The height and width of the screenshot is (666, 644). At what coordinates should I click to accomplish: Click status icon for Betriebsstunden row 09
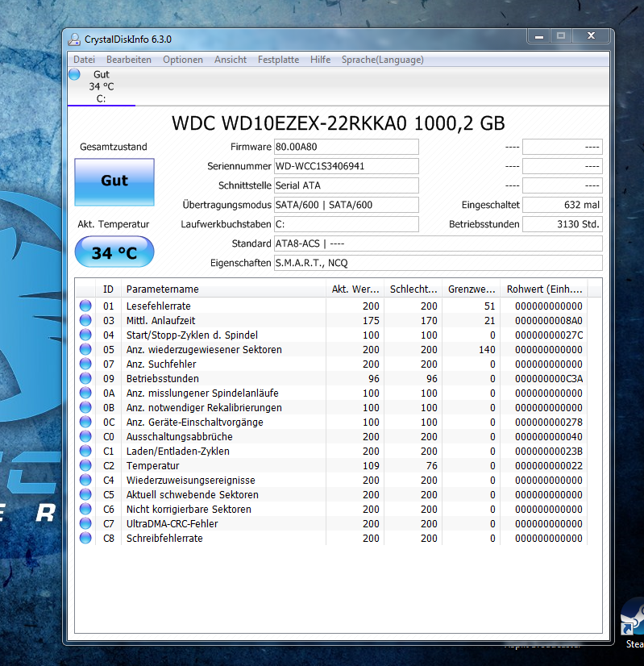click(85, 378)
